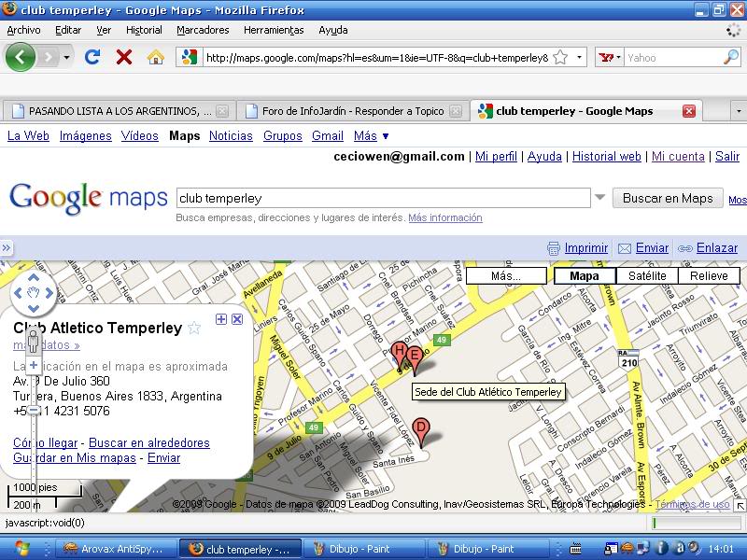Click the Google favicon in the address bar

(x=190, y=58)
